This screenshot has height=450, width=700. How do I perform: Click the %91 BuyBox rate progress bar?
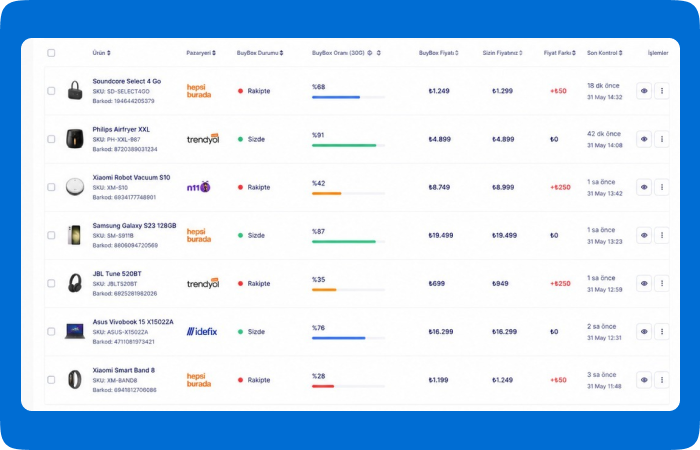(348, 145)
